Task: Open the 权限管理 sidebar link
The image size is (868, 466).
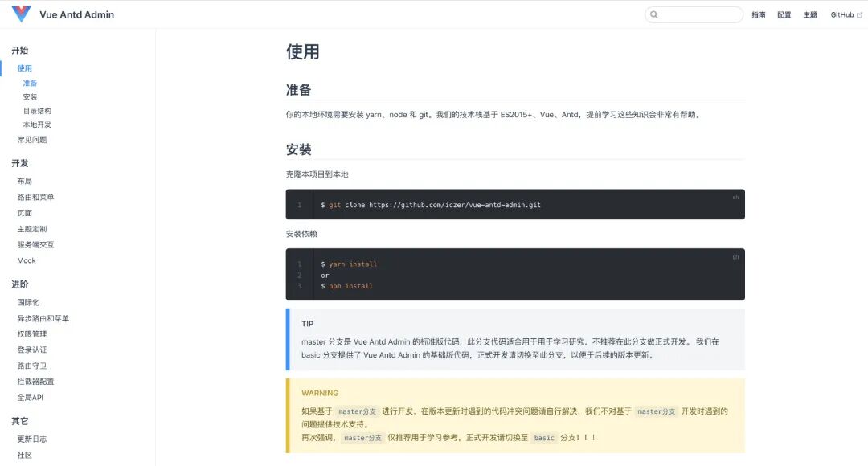Action: click(33, 333)
